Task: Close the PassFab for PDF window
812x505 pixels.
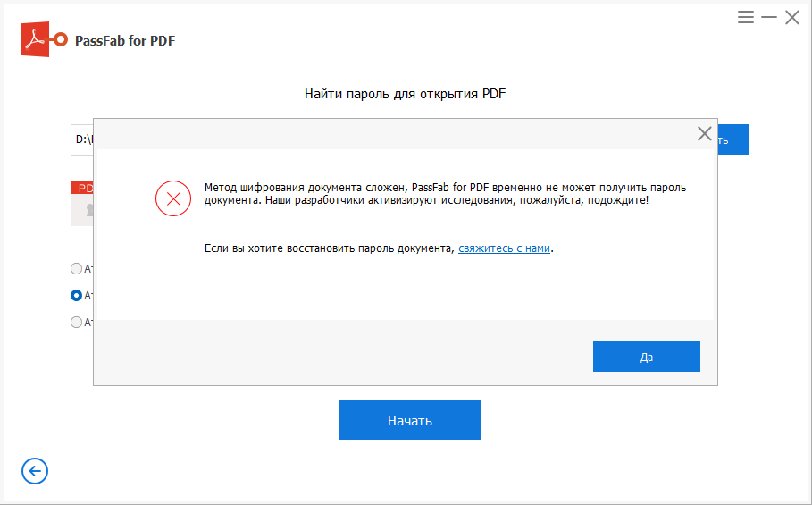Action: (x=792, y=17)
